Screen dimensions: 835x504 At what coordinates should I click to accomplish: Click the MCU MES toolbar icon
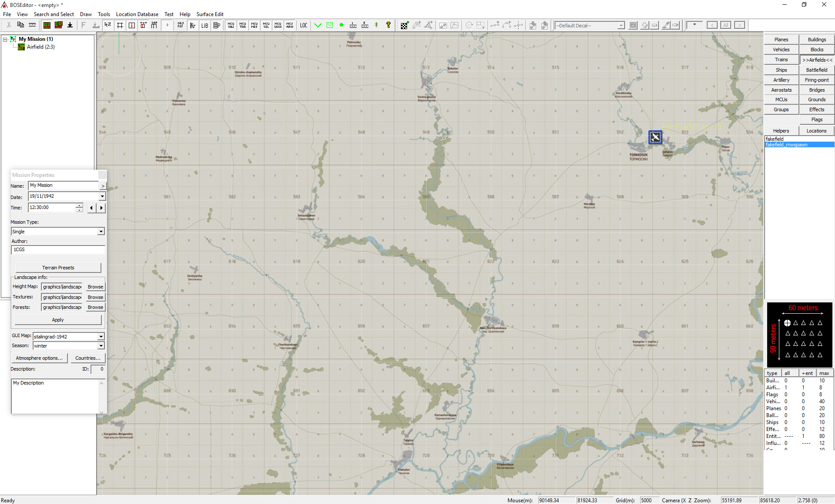[x=254, y=25]
